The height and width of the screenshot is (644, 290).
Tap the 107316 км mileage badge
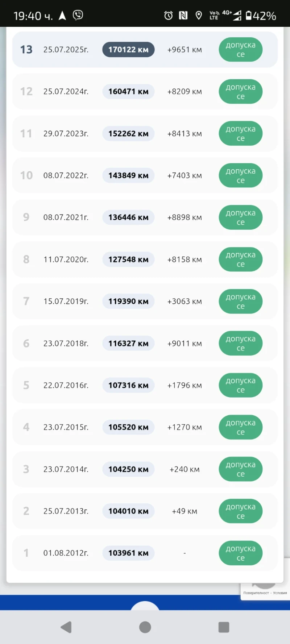click(128, 385)
